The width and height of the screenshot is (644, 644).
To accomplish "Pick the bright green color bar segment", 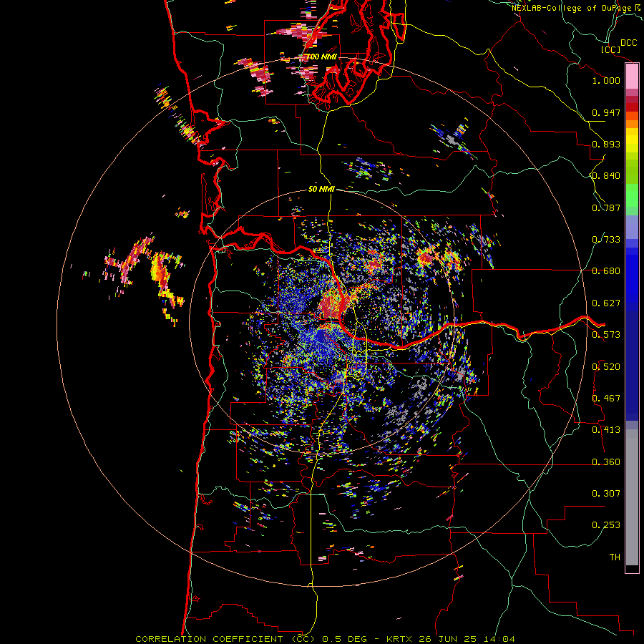I will [632, 195].
